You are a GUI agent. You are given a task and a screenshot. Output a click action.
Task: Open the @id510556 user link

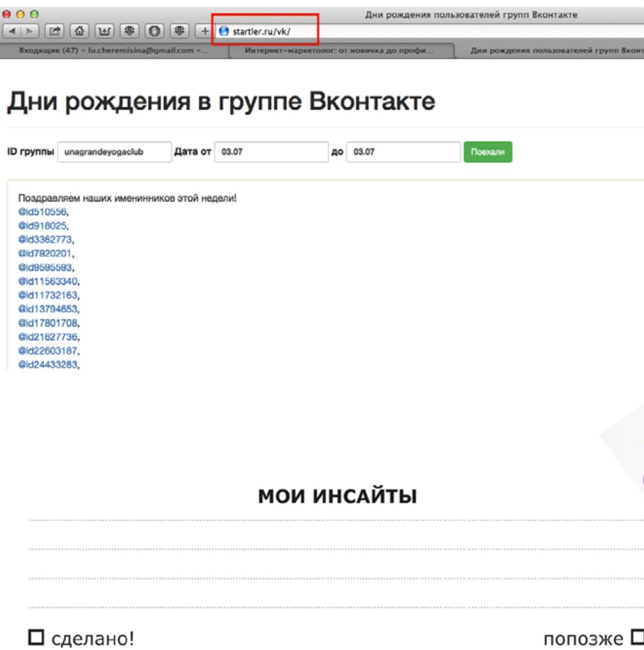click(x=43, y=212)
